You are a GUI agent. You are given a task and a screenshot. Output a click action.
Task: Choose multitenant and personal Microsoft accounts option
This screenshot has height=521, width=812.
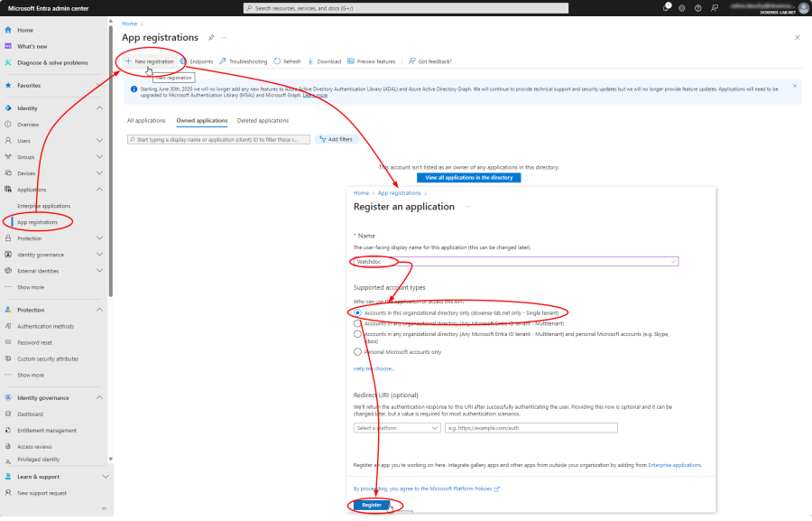click(x=358, y=333)
